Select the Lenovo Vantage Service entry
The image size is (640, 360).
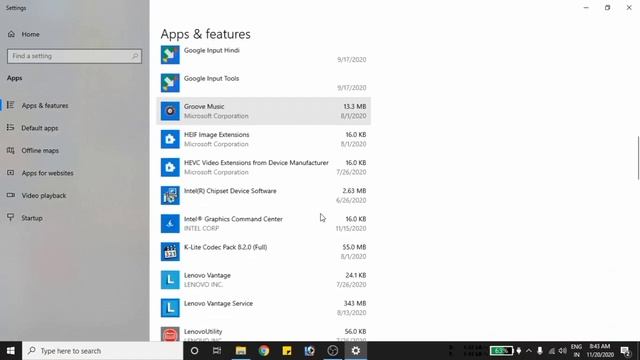pyautogui.click(x=264, y=308)
